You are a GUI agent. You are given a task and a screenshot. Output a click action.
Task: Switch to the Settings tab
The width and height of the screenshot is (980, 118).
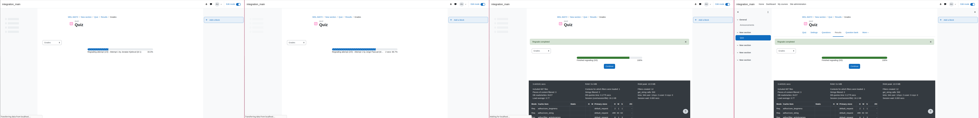pos(814,33)
